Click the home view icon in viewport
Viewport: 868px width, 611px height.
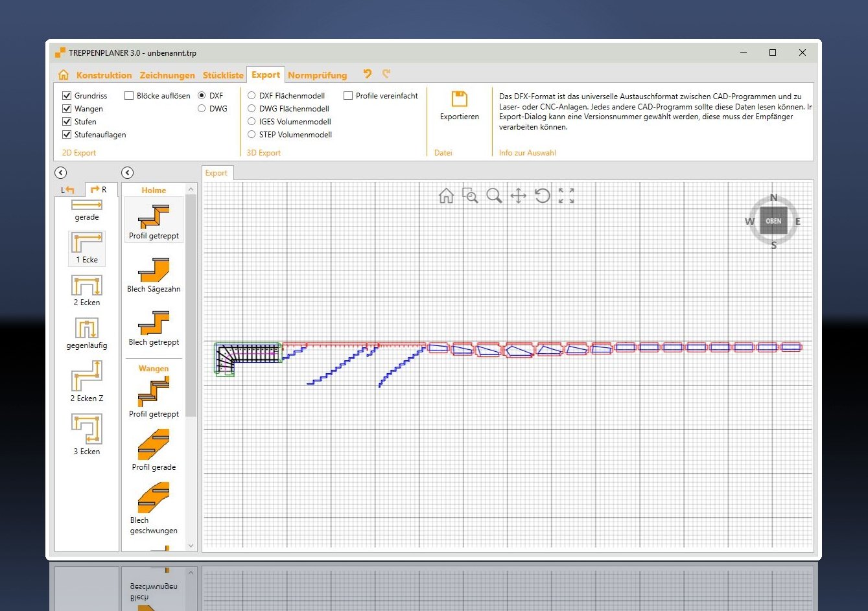(x=446, y=196)
